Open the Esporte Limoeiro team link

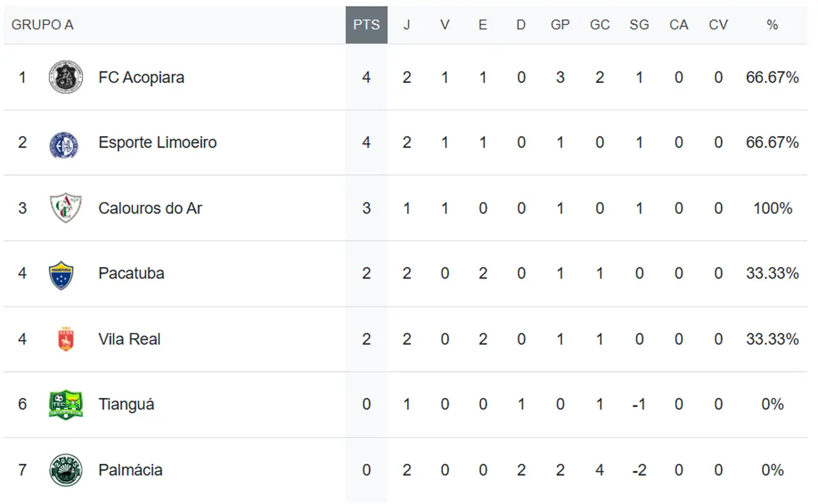click(157, 142)
